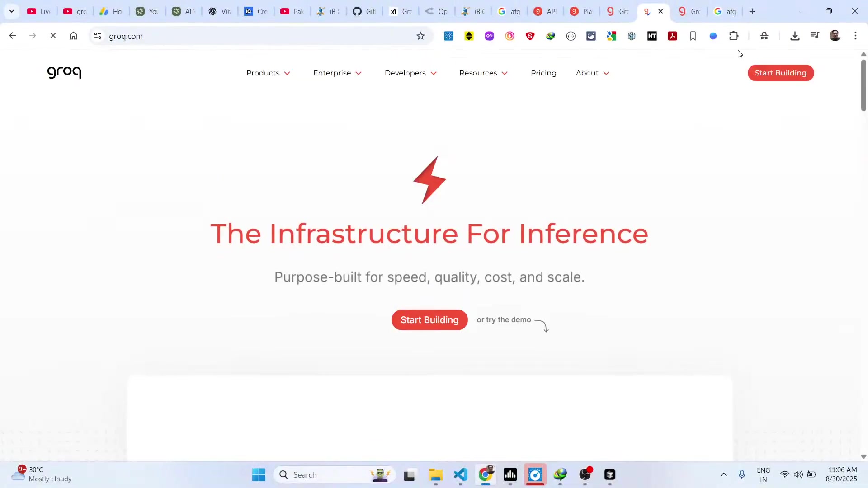The width and height of the screenshot is (868, 488).
Task: Click the bookmark ribbon extension icon
Action: point(693,36)
